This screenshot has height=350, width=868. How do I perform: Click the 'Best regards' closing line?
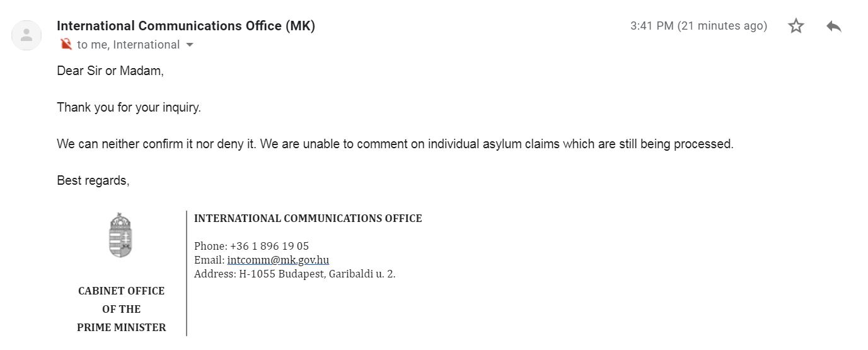[93, 180]
